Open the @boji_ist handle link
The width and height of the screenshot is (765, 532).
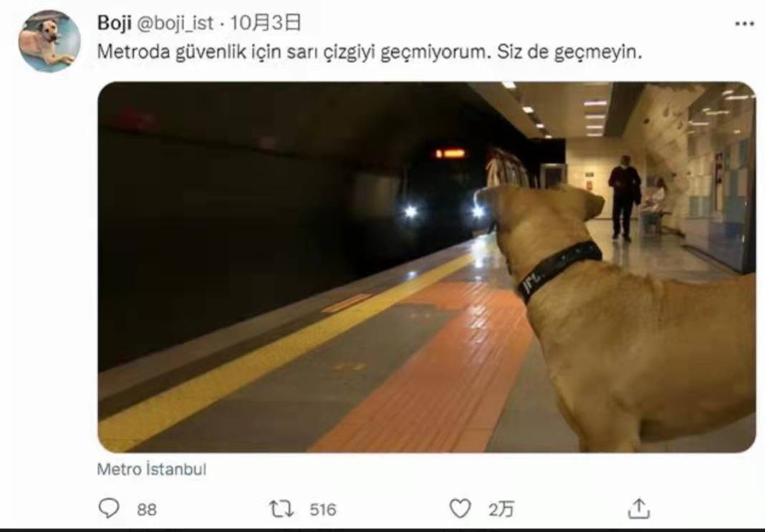click(x=175, y=24)
